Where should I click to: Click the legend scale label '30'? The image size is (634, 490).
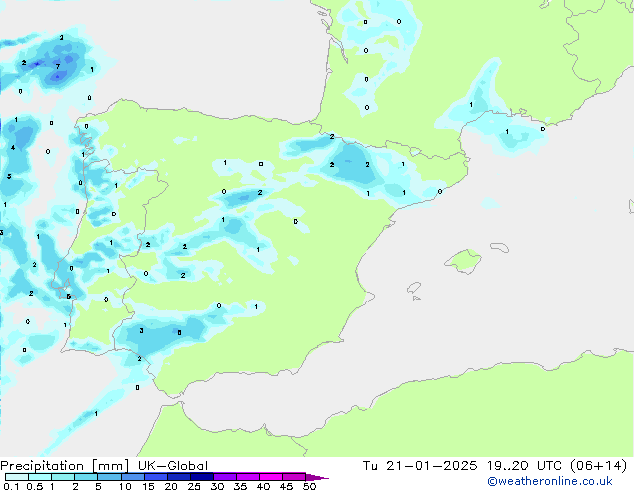[x=217, y=486]
